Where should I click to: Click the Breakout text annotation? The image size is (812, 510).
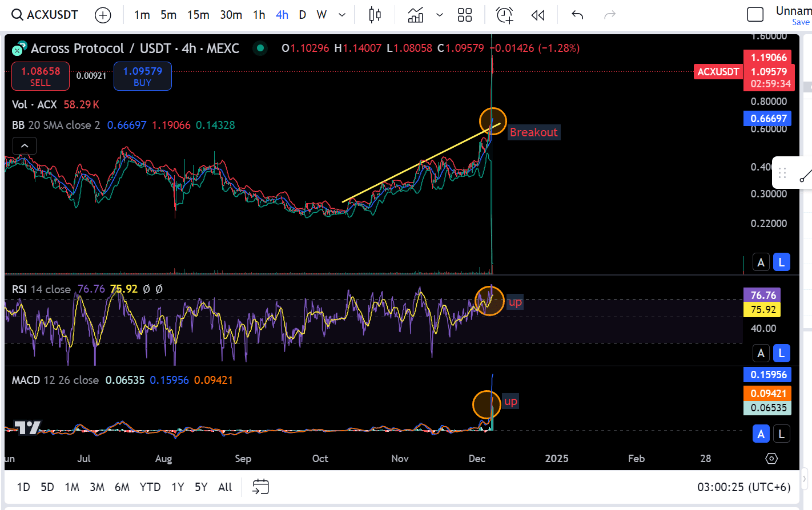pos(533,132)
